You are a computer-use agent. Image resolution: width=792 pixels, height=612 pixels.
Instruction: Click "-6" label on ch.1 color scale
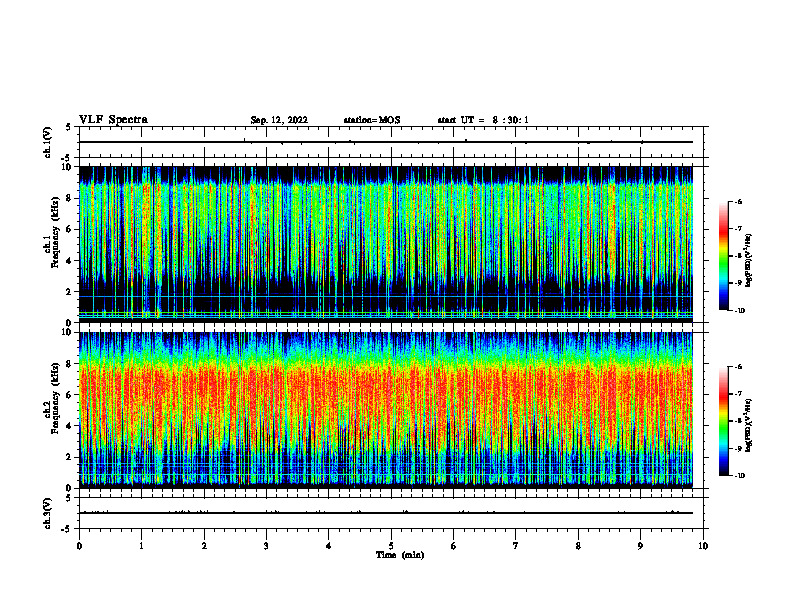point(739,202)
